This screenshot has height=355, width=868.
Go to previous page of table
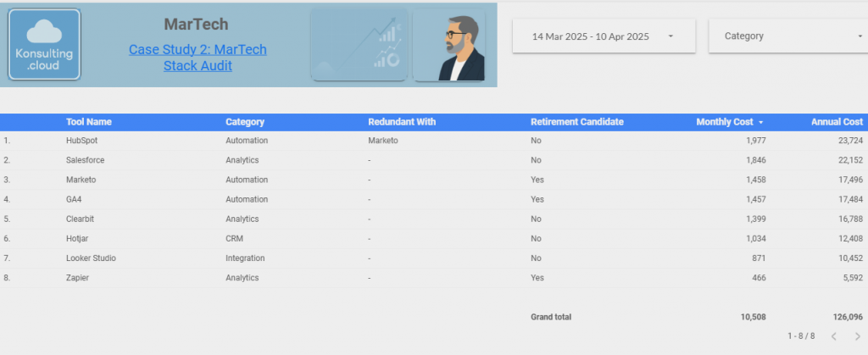click(833, 336)
